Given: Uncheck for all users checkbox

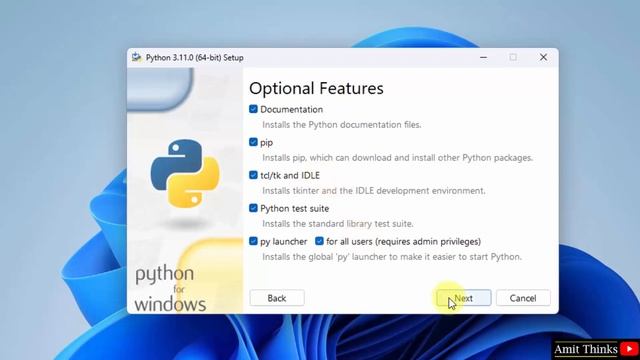Looking at the screenshot, I should point(319,241).
